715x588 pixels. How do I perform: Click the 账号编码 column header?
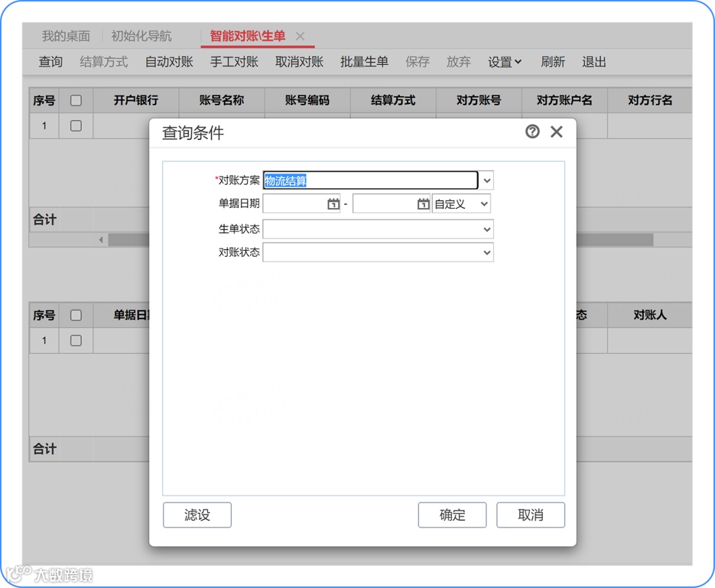pos(307,101)
